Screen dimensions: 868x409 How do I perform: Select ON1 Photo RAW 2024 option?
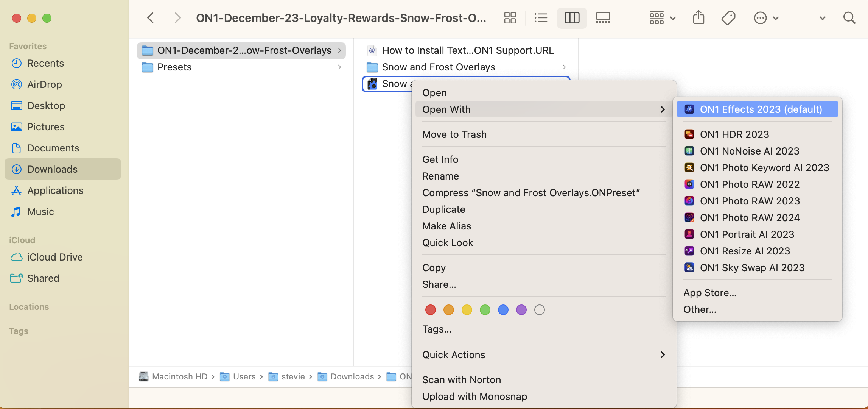pos(750,218)
